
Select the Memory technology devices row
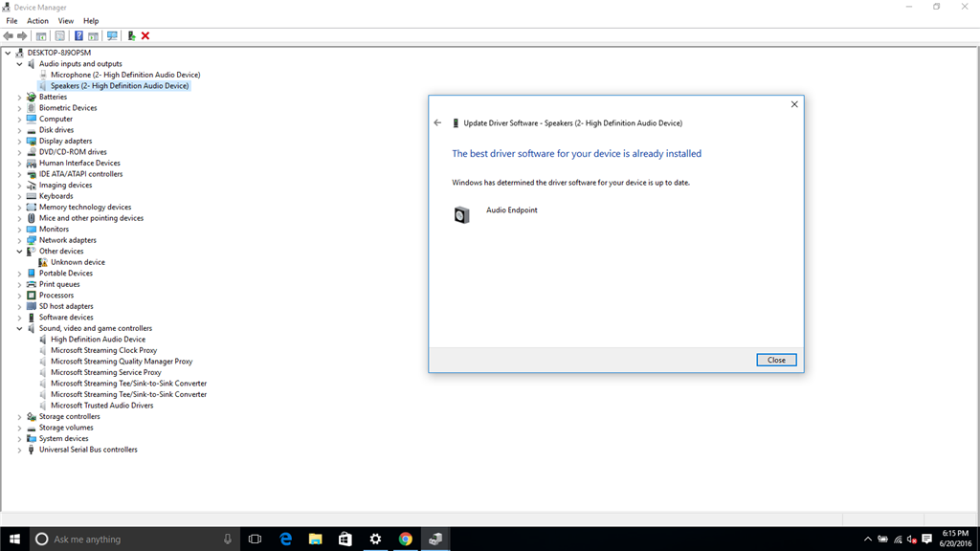[x=85, y=208]
